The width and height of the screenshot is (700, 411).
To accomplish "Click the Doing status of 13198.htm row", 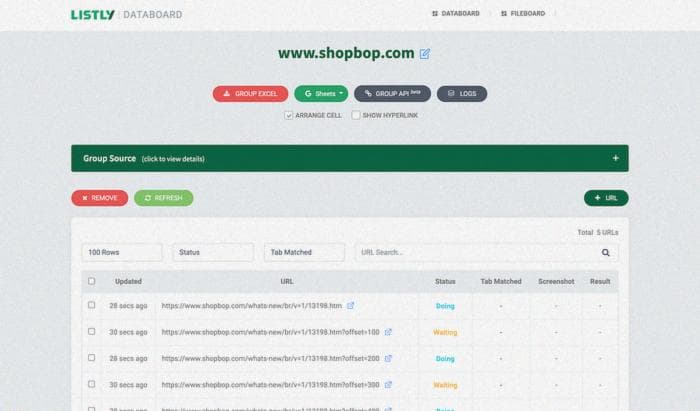I will pos(445,306).
